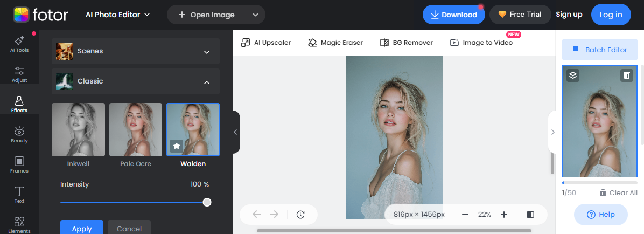Select the Pale Ocre effect thumbnail
644x234 pixels.
[136, 129]
